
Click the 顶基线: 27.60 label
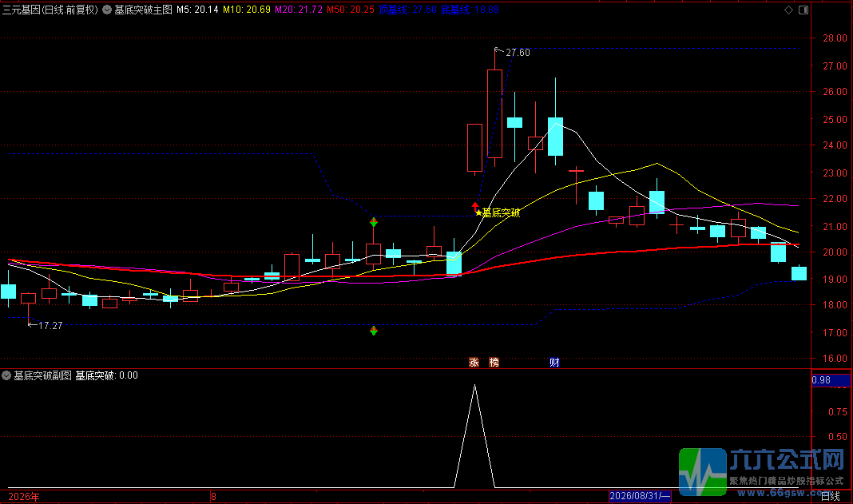coord(407,10)
